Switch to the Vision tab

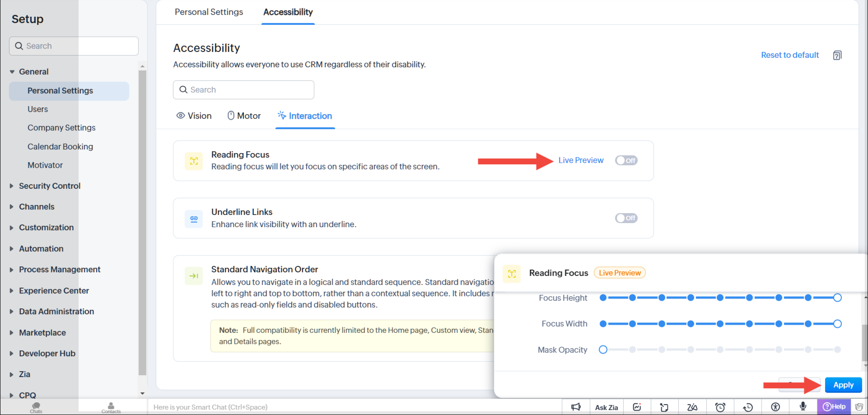pyautogui.click(x=194, y=116)
